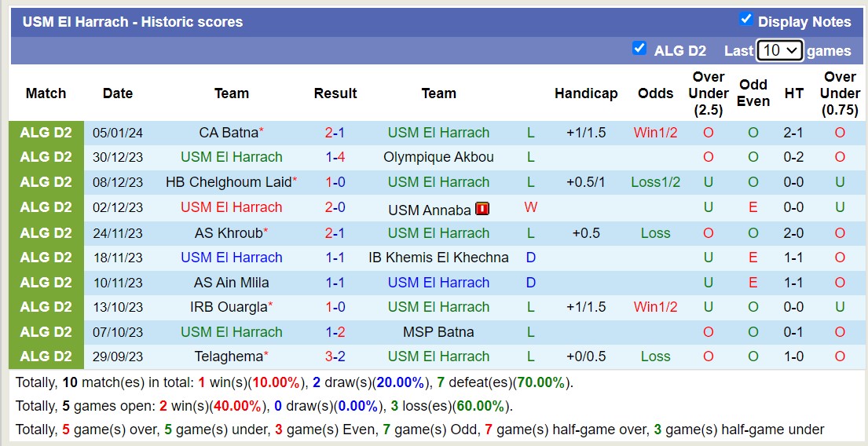
Task: Click the Over Under (2.5) column header
Action: (709, 93)
